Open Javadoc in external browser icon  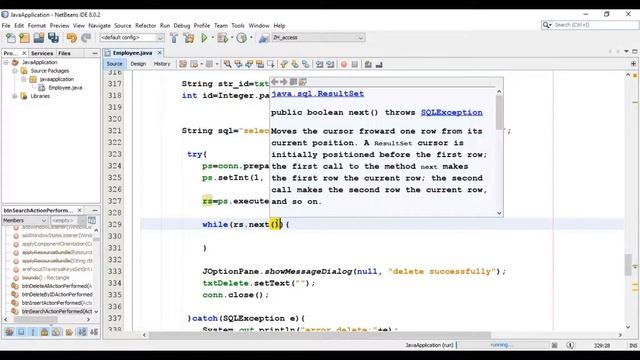tap(293, 82)
